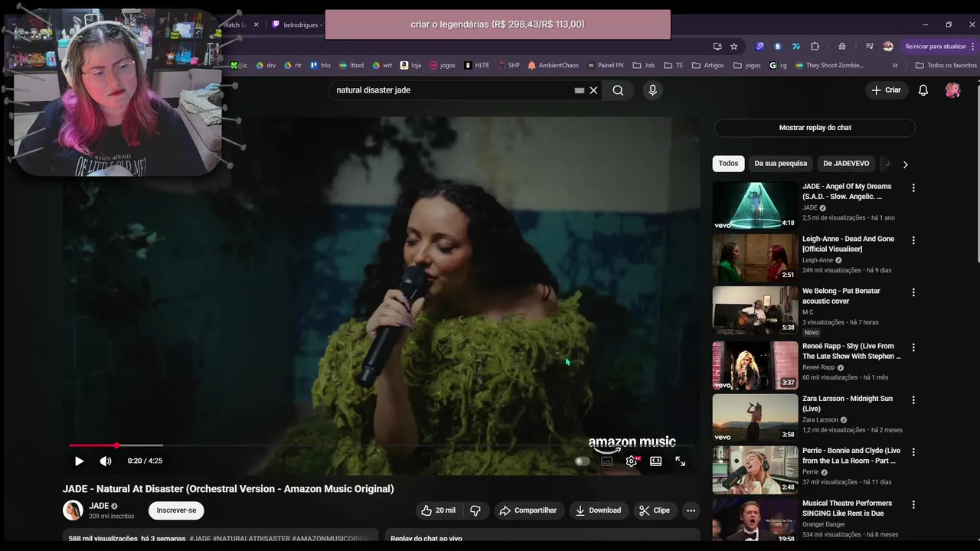Image resolution: width=980 pixels, height=551 pixels.
Task: Open the Zara Larsson Midnight Sun title
Action: 848,404
